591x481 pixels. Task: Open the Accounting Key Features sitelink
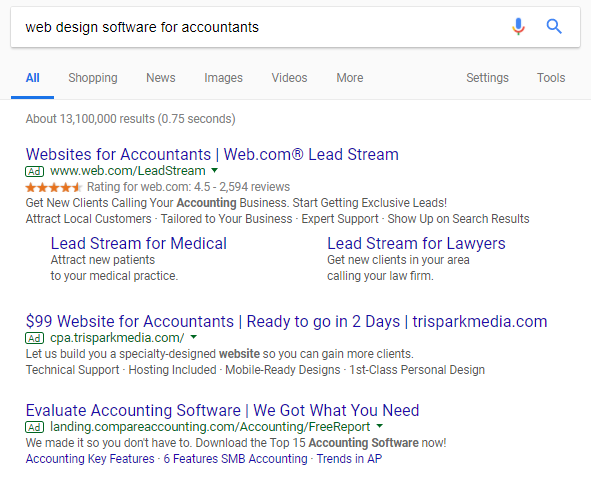coord(90,459)
